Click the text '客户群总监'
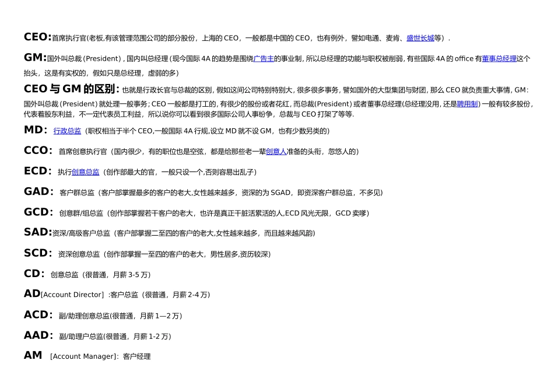 coord(77,192)
